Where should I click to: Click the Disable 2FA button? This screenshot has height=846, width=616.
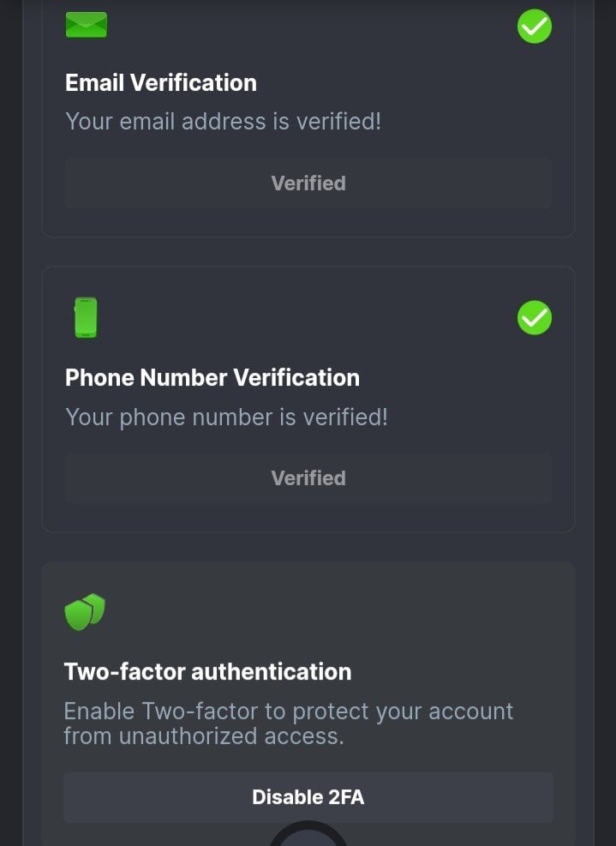pyautogui.click(x=308, y=797)
